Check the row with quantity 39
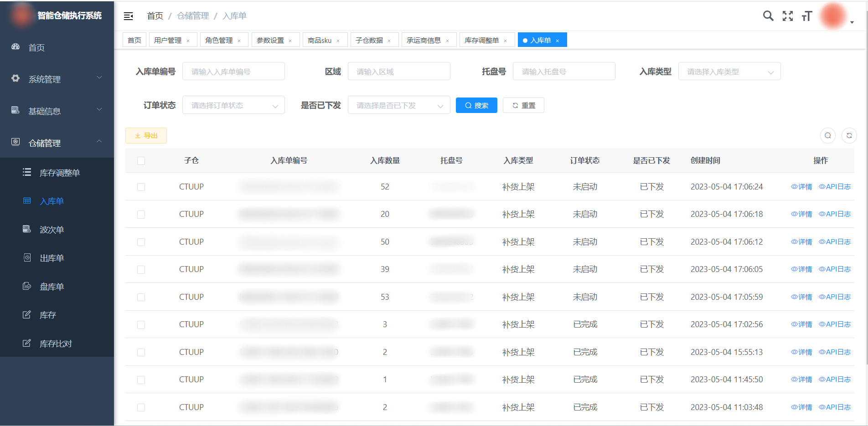 click(x=141, y=269)
